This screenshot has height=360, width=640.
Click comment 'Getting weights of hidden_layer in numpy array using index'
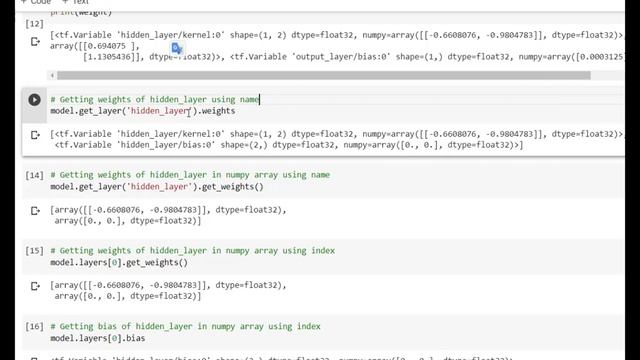(x=192, y=251)
